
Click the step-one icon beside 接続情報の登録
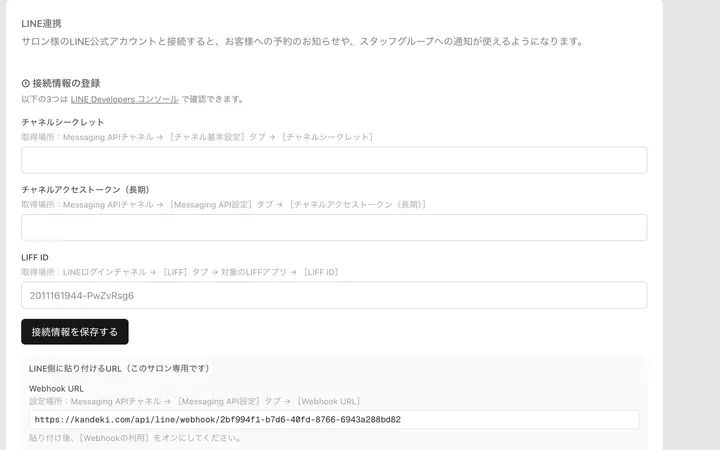click(x=26, y=84)
